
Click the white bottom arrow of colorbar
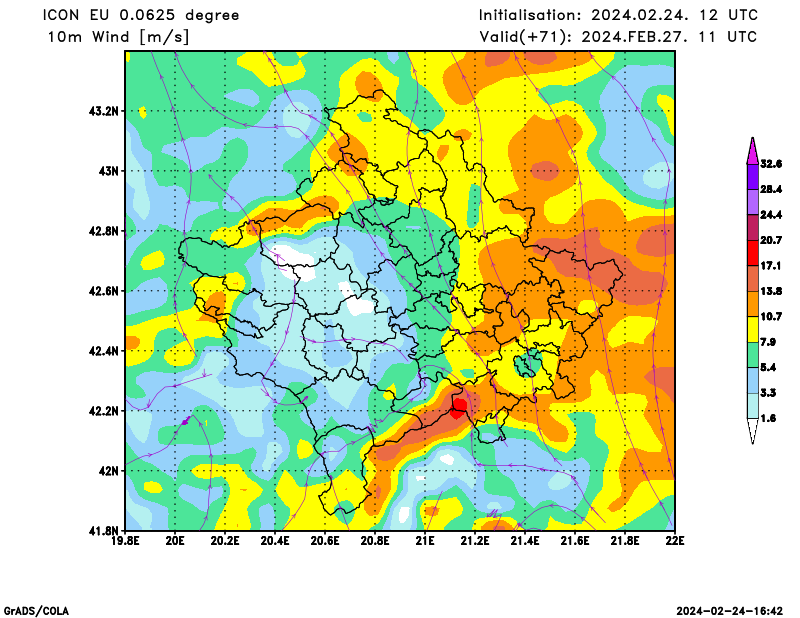point(753,430)
